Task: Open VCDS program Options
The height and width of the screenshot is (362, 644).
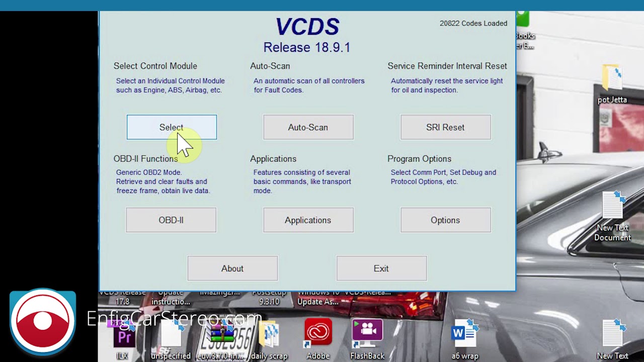Action: tap(445, 220)
